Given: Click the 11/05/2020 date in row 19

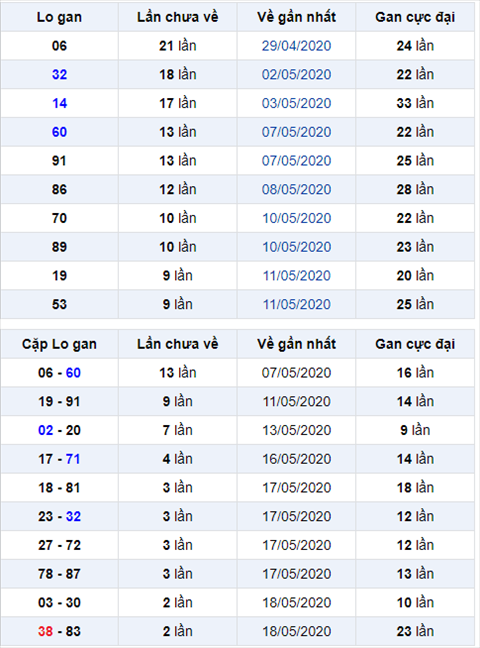Looking at the screenshot, I should click(296, 275).
